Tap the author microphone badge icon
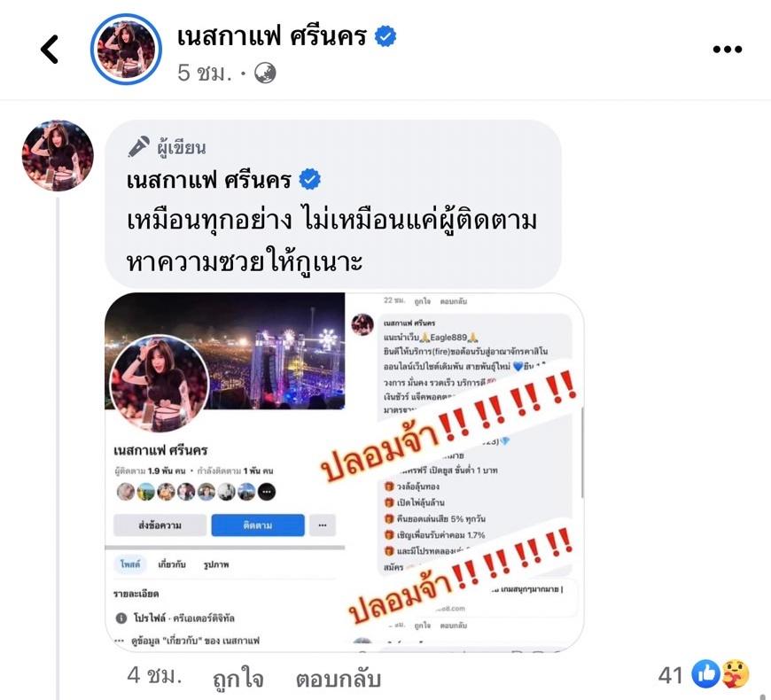Image resolution: width=771 pixels, height=700 pixels. click(138, 147)
